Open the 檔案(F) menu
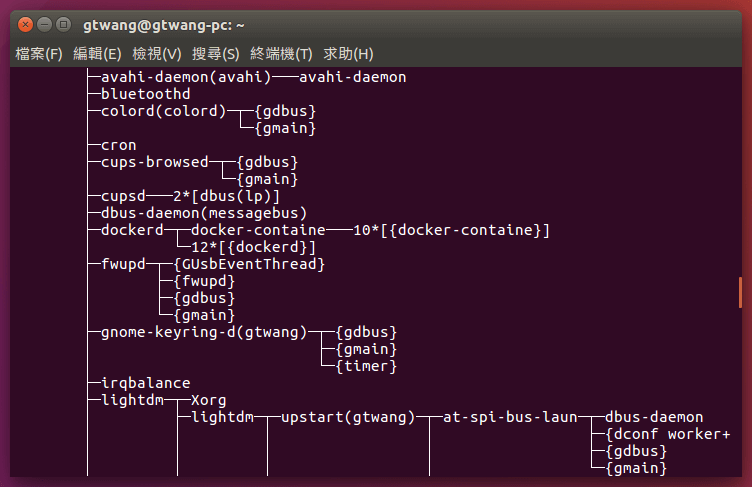 tap(39, 53)
